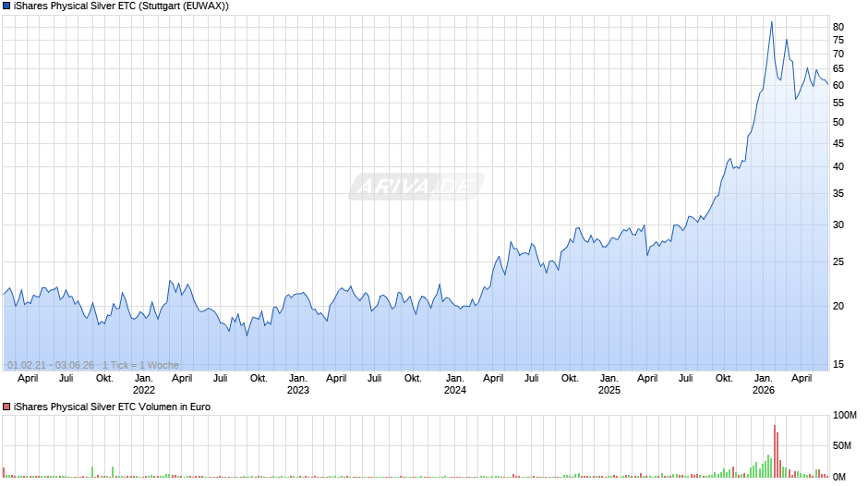Click the price axis value 75
This screenshot has width=868, height=486.
point(838,40)
